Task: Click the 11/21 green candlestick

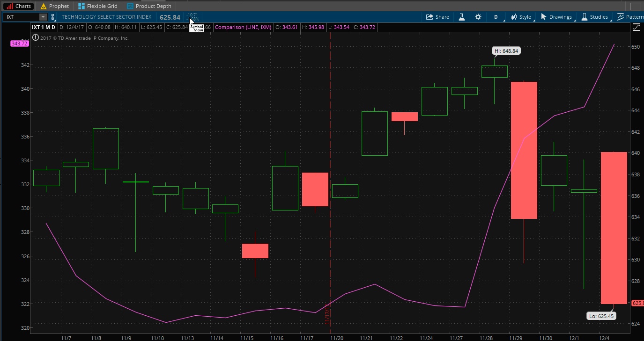Action: point(374,133)
